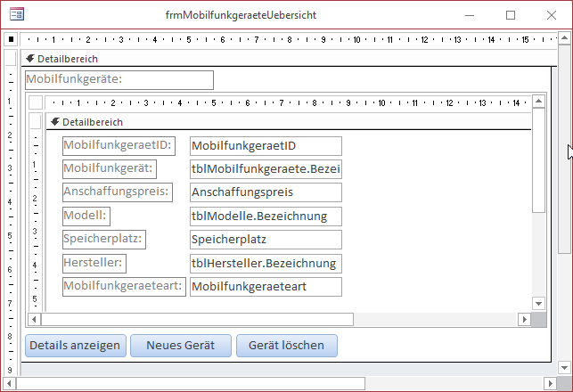Click the subform horizontal ruler
Screen dimensions: 573x392
click(288, 102)
